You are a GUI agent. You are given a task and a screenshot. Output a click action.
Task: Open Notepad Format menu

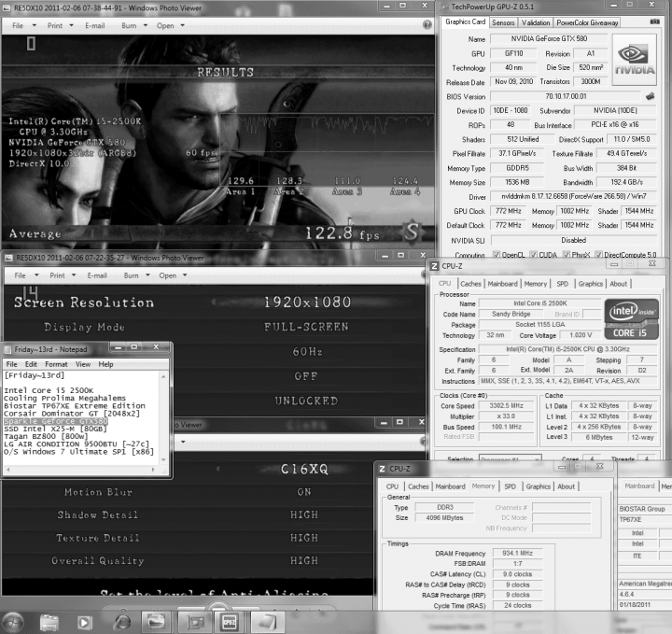click(x=56, y=364)
